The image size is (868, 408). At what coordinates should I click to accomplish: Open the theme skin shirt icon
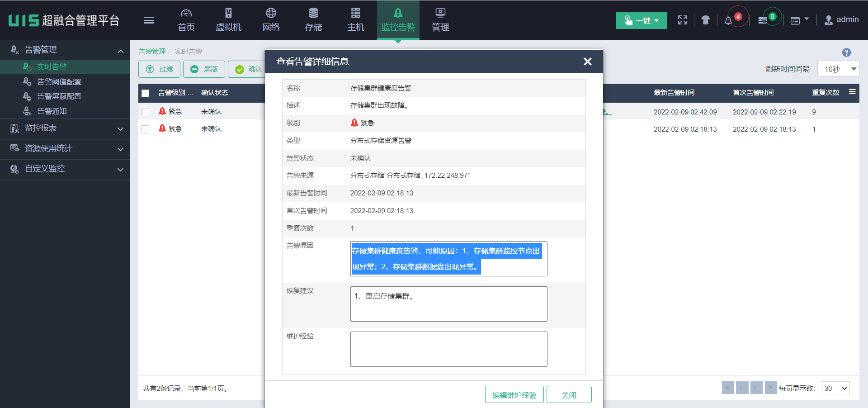point(706,20)
